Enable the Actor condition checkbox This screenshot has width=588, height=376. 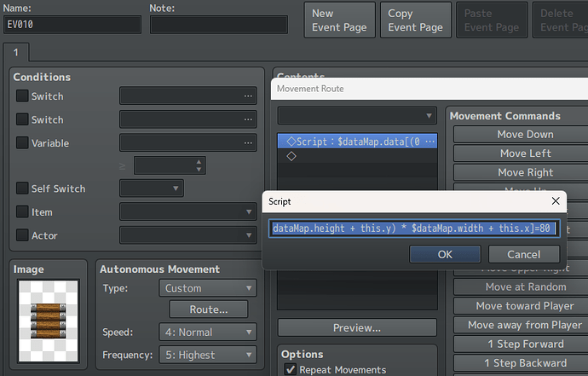pos(22,235)
